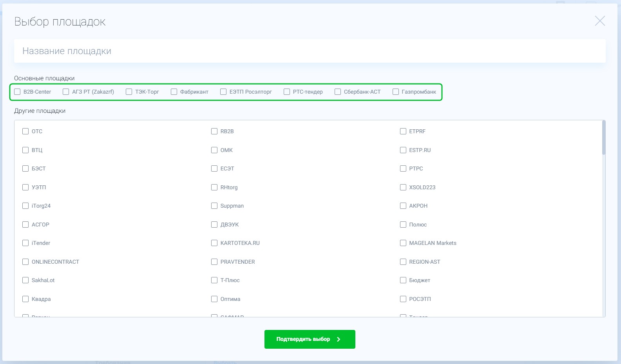Tick the АГЗ РТ (Zakazrf) checkbox

66,92
